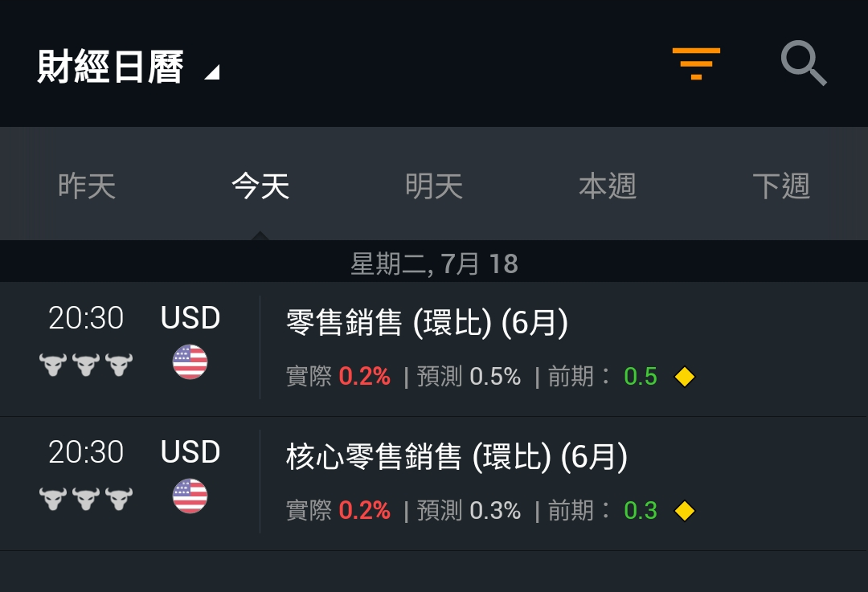Screen dimensions: 868x592
Task: Open the 財經日曆 title menu
Action: 110,67
